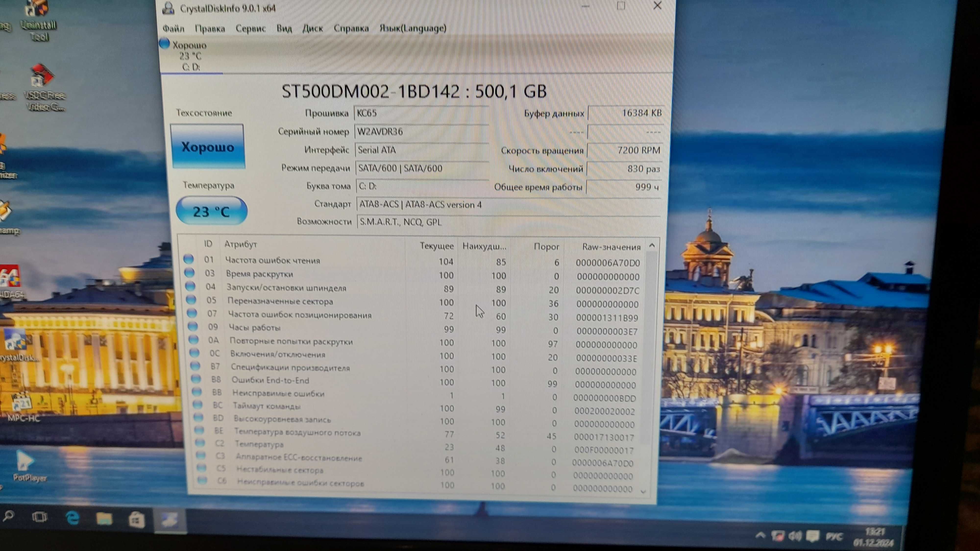Click status circle of attribute 0C Включения/отключения

click(194, 352)
